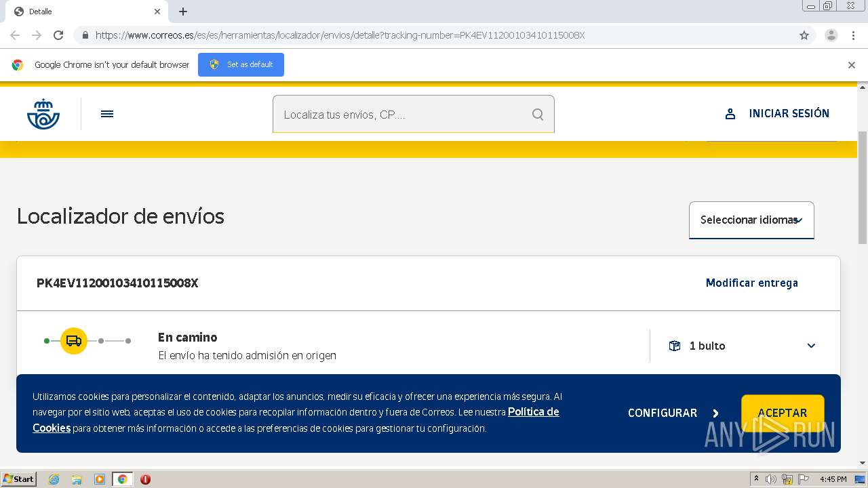Click the user profile icon beside Iniciar Sesión
Viewport: 868px width, 488px height.
[x=730, y=114]
